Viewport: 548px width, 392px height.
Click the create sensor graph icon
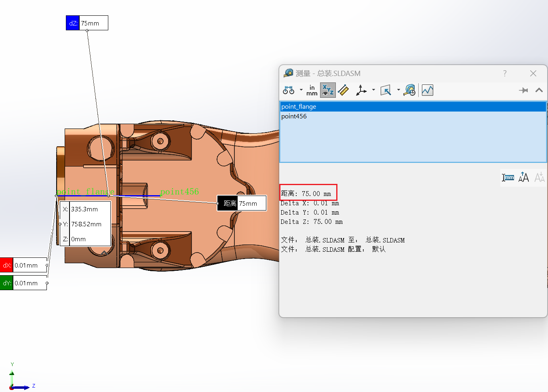427,90
